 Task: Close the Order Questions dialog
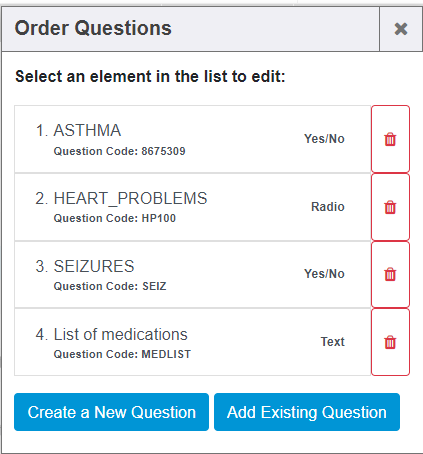tap(401, 29)
